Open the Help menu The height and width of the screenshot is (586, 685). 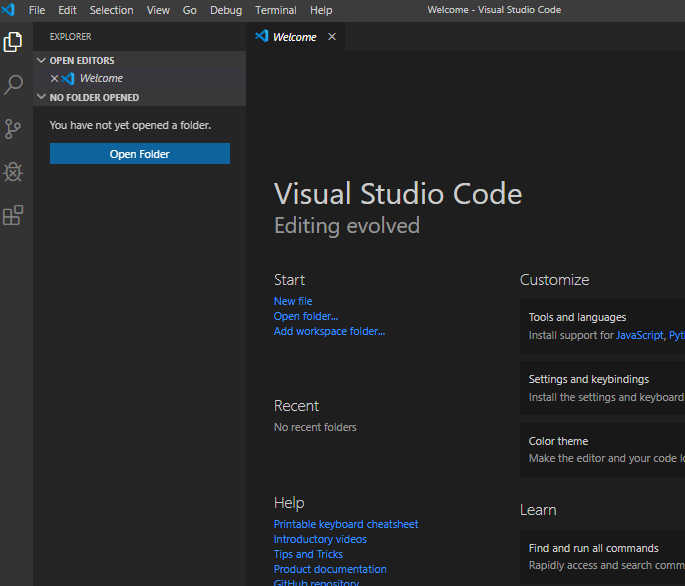tap(321, 10)
